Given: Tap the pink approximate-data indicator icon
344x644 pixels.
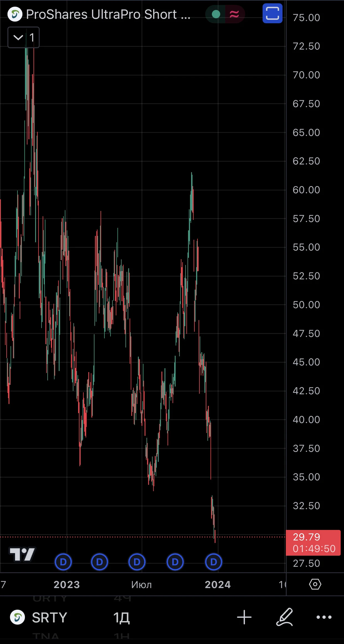Looking at the screenshot, I should (234, 14).
